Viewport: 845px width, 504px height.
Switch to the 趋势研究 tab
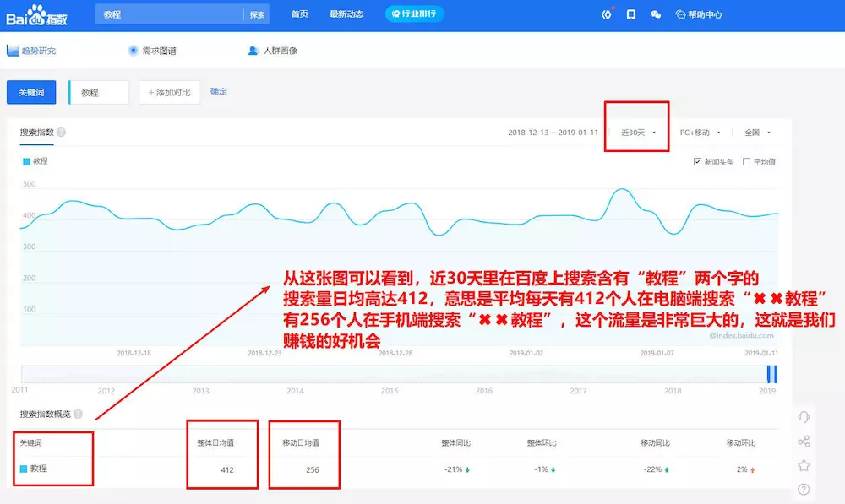click(x=31, y=51)
